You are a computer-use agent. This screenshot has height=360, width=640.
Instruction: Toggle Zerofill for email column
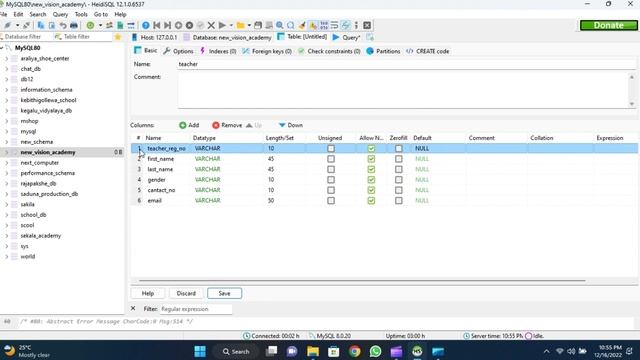coord(398,200)
